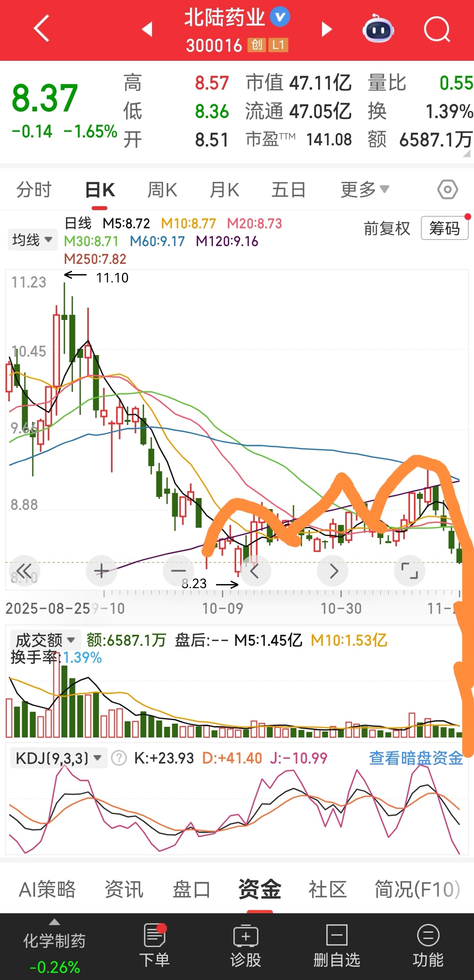This screenshot has height=980, width=474.
Task: Tap the M30:8.71 moving average label
Action: [x=91, y=241]
